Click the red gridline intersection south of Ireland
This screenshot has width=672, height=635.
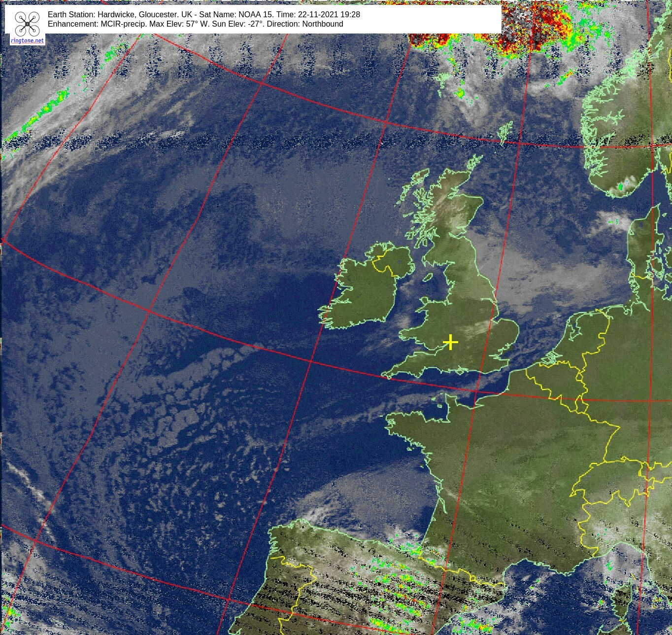(x=311, y=361)
